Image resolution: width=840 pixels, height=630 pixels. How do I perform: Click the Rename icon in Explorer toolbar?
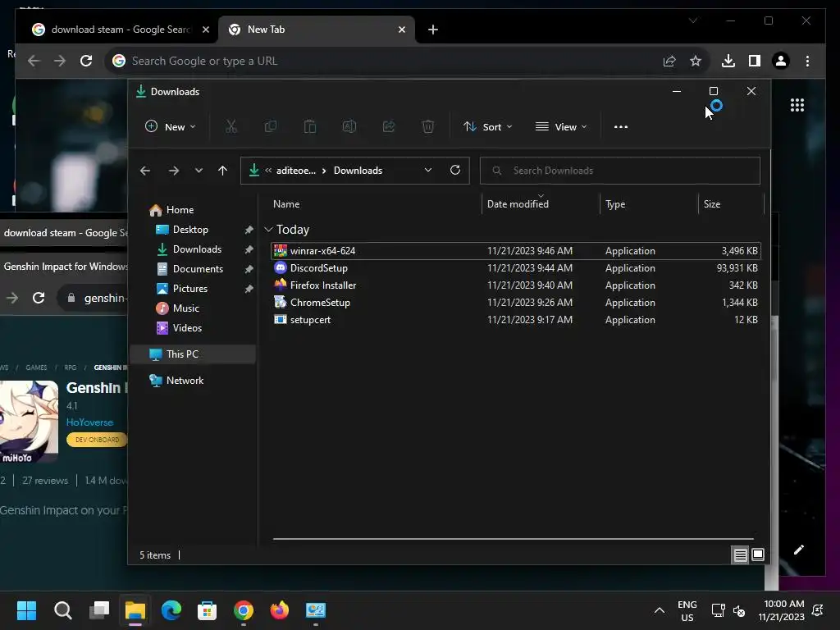[x=349, y=127]
